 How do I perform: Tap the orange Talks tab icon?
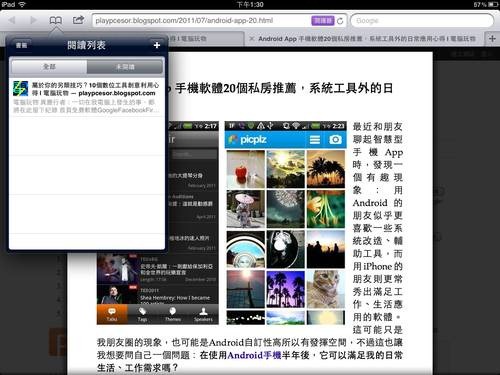(112, 314)
